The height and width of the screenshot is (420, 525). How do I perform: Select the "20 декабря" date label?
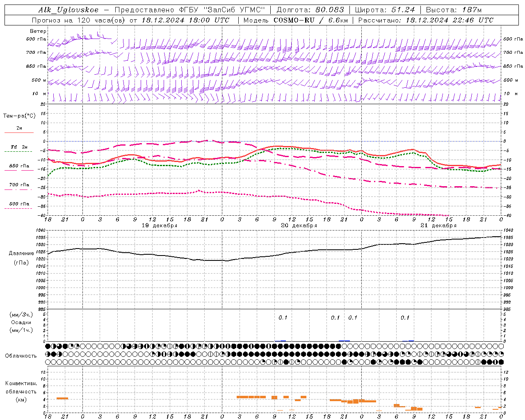coord(299,226)
